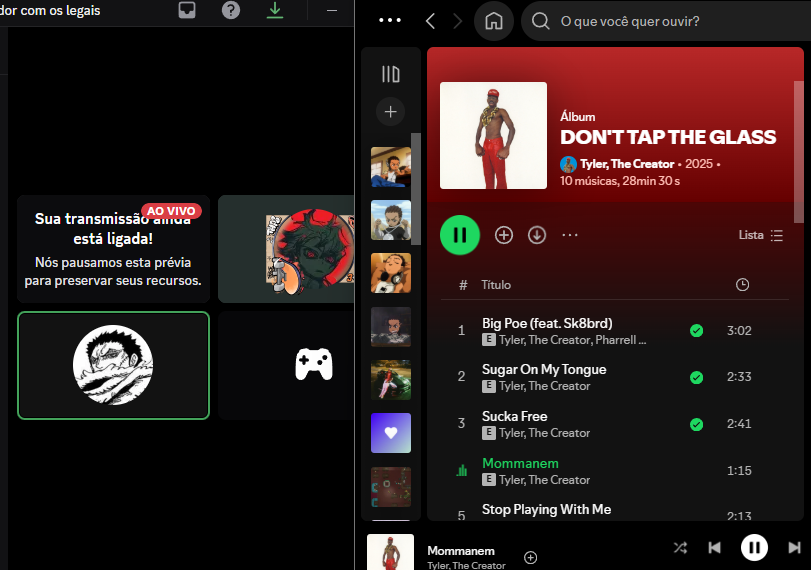The height and width of the screenshot is (570, 811).
Task: Minimize the Discord window
Action: click(332, 10)
